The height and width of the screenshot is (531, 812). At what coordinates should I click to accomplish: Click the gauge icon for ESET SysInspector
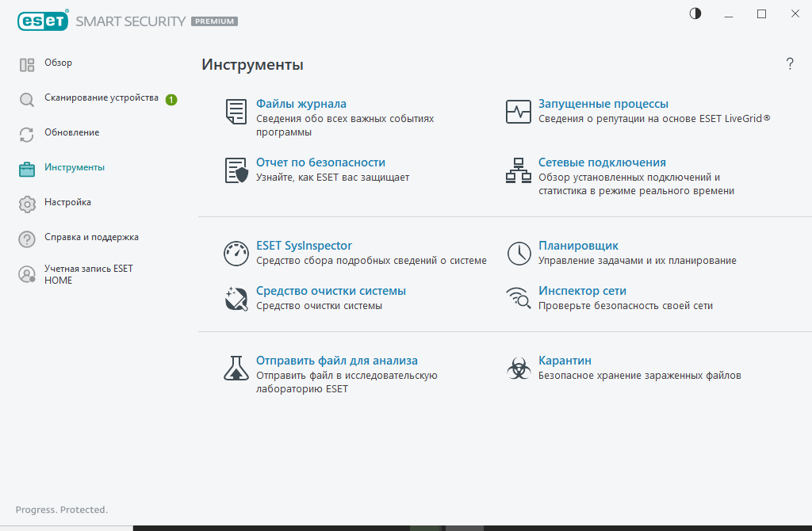(x=236, y=254)
